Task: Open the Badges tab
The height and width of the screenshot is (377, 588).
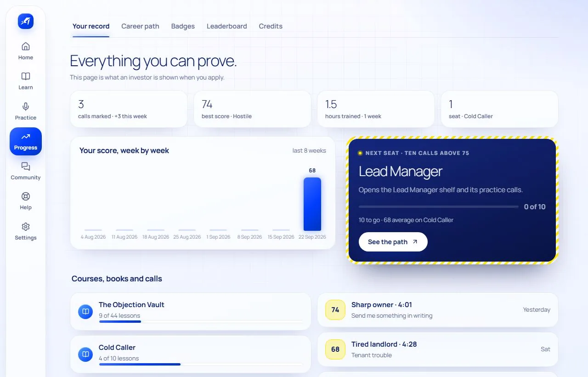Action: click(x=183, y=26)
